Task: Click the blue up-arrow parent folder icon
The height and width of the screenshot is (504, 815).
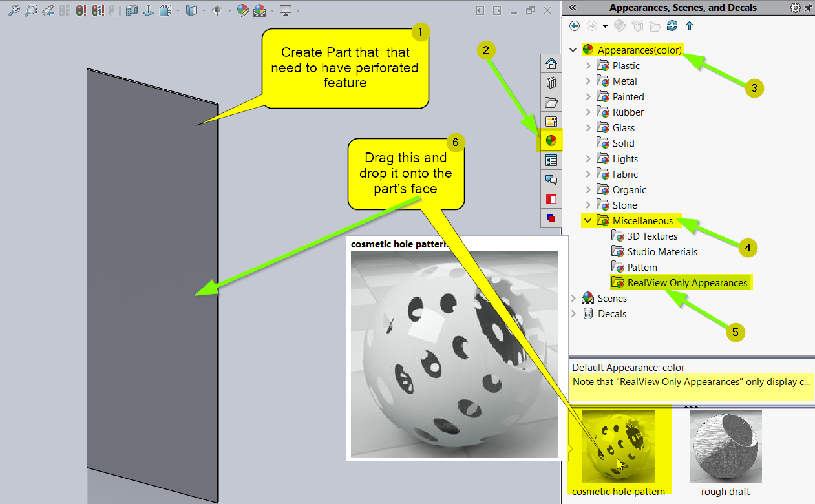Action: 690,26
